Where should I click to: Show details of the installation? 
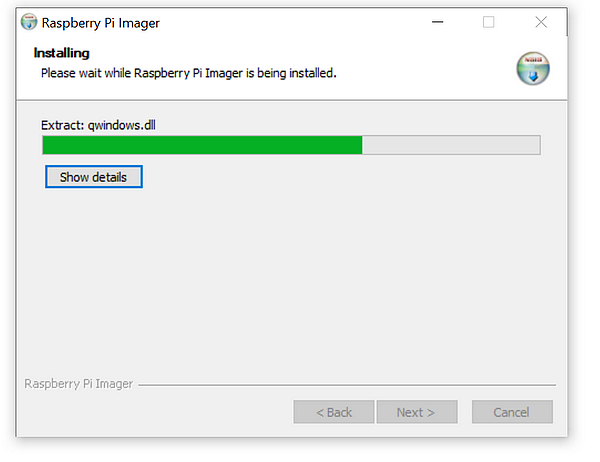(x=94, y=177)
